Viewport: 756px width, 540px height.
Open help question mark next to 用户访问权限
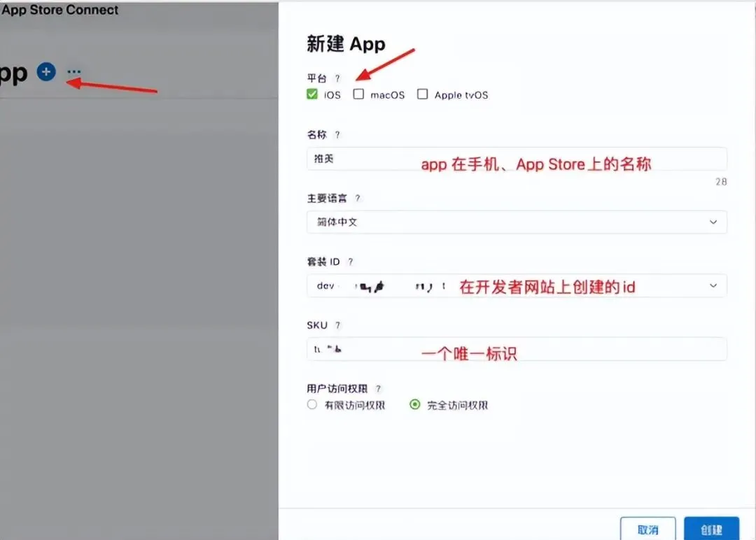379,388
